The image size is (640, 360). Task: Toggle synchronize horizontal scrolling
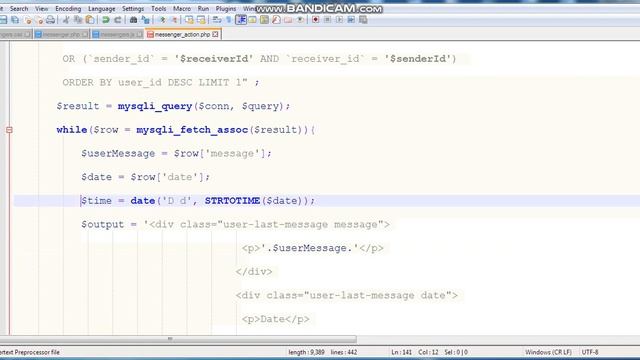(x=201, y=20)
